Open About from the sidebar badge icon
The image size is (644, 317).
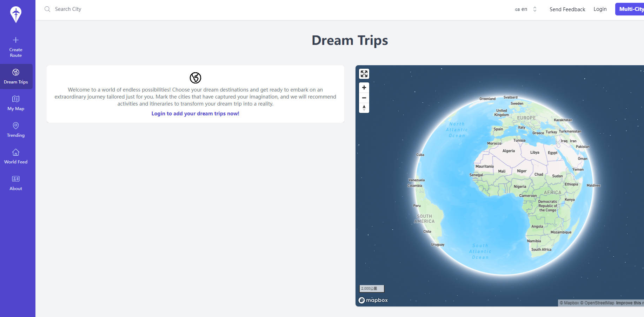[15, 179]
